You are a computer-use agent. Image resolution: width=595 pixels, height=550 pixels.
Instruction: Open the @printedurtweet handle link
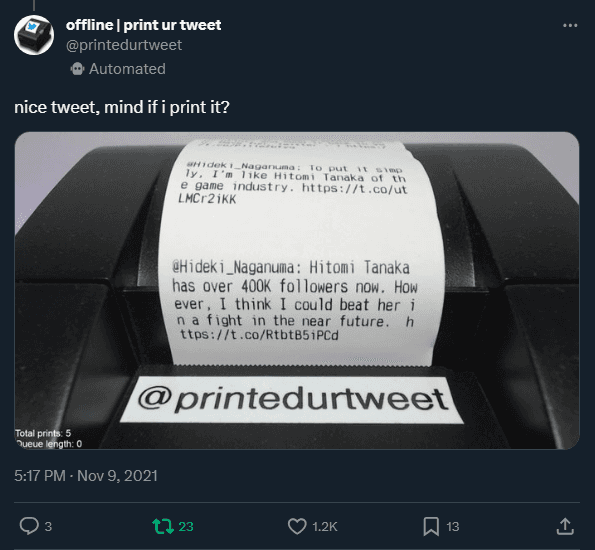[124, 45]
